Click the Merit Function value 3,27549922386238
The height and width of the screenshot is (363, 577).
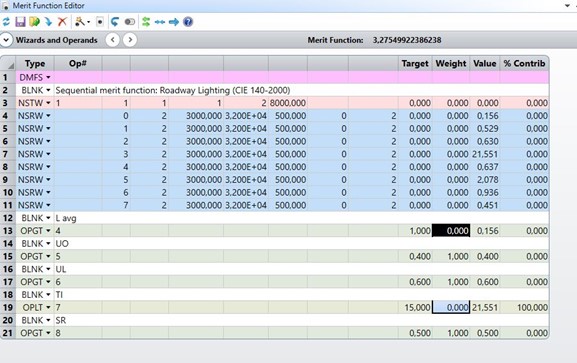pos(407,40)
